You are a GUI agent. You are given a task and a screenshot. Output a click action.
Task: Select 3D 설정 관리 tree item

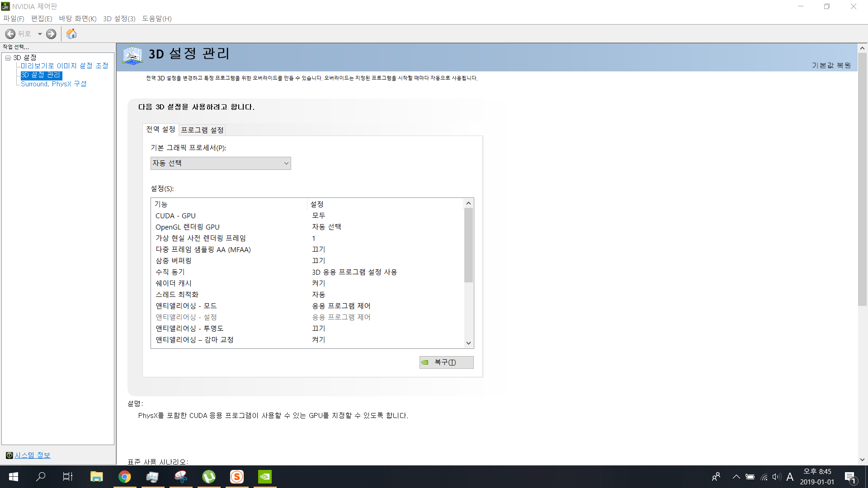pyautogui.click(x=41, y=75)
